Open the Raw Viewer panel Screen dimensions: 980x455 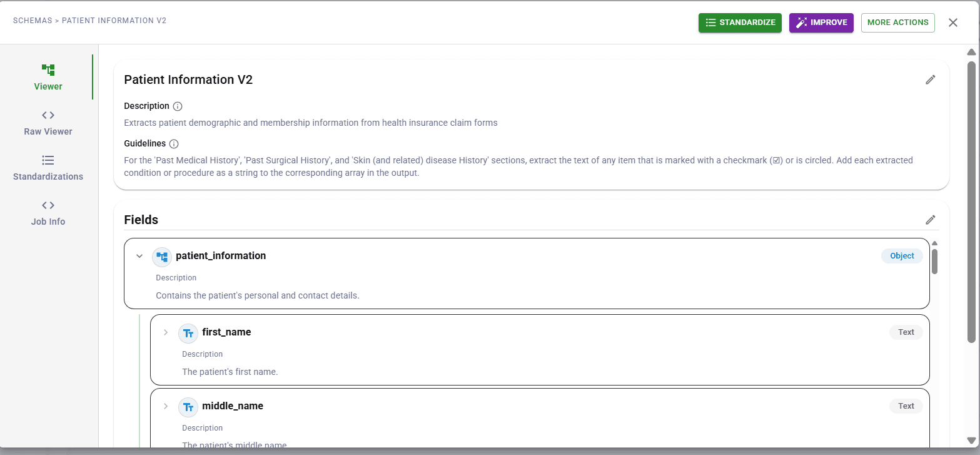pos(48,115)
